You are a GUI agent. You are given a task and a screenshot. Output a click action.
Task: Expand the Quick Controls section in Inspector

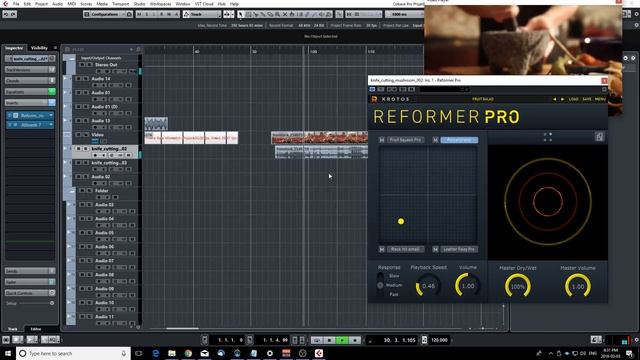pyautogui.click(x=30, y=293)
